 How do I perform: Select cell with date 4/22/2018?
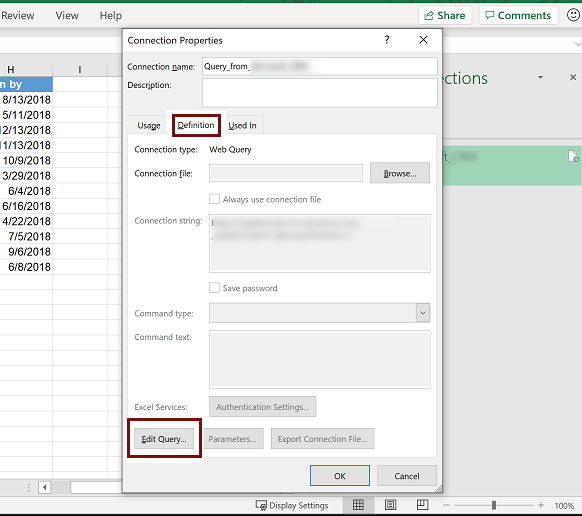[x=26, y=221]
